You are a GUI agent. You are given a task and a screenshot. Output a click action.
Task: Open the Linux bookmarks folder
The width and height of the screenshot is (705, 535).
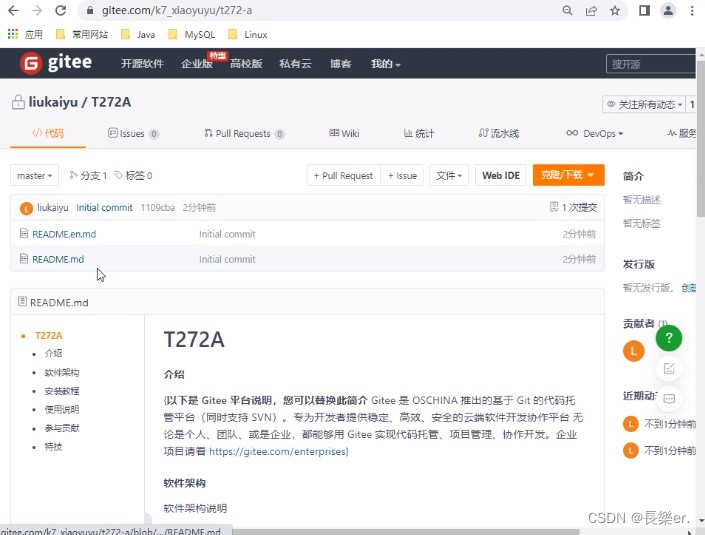(248, 34)
